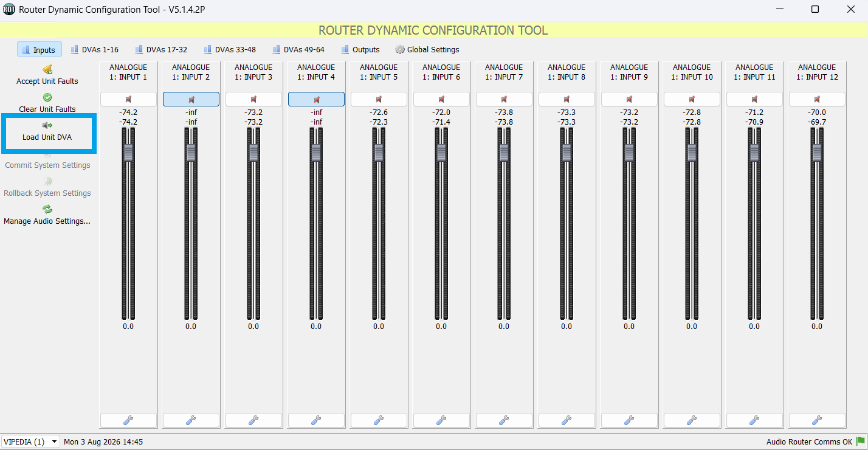Click the -71.2 level reading on INPUT 11
The width and height of the screenshot is (868, 450).
pyautogui.click(x=754, y=112)
